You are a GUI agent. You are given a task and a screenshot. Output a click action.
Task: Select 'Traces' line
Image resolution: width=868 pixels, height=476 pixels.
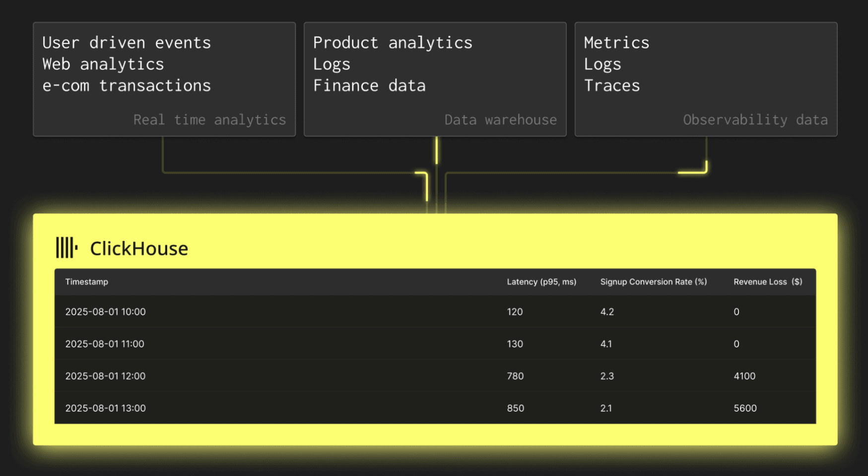coord(612,86)
